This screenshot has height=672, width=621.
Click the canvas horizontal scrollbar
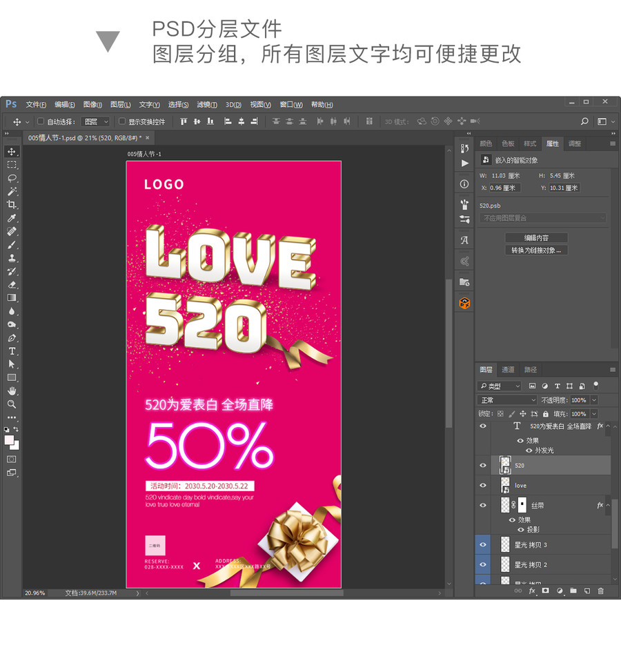click(287, 593)
